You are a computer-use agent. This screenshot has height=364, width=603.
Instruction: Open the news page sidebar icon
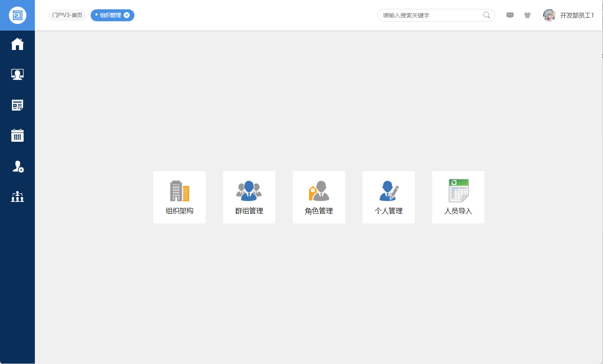(17, 105)
